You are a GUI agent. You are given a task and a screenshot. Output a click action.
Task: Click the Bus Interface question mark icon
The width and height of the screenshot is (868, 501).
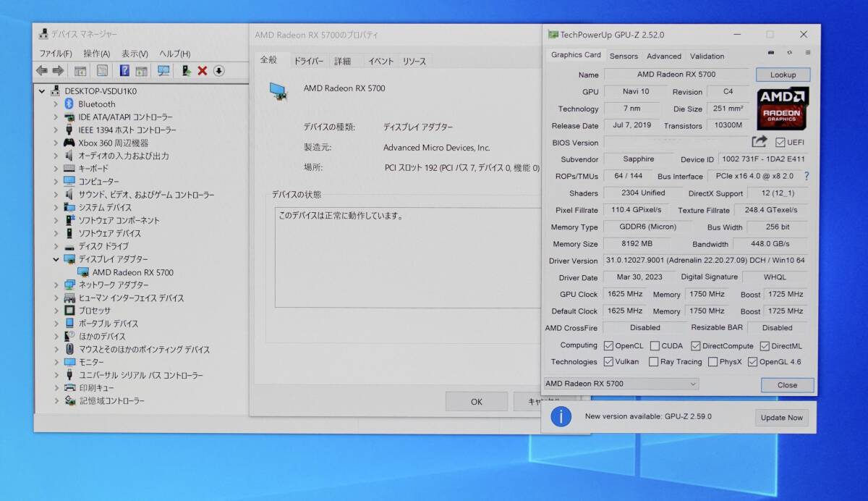pyautogui.click(x=807, y=176)
